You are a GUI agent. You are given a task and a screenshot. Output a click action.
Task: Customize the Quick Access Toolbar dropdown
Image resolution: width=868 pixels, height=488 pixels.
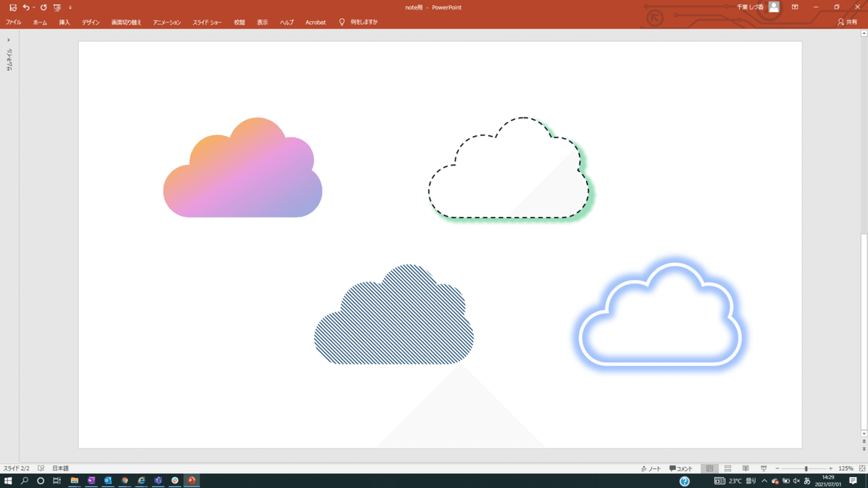tap(70, 8)
